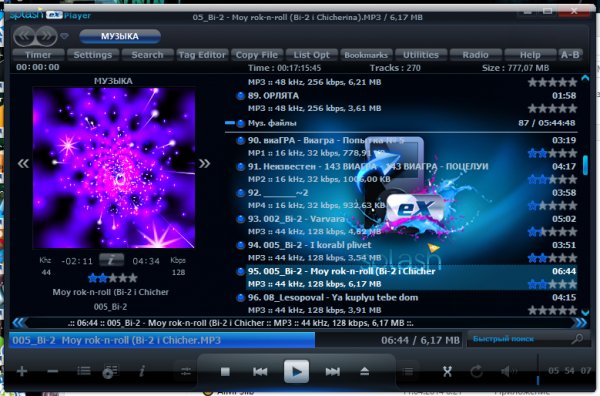Click the back double-arrow navigation button
600x396 pixels.
pyautogui.click(x=24, y=36)
